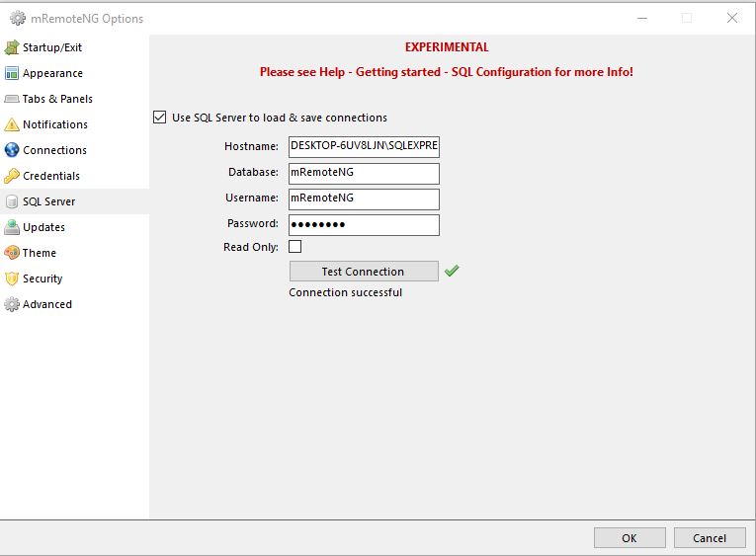Click the Advanced gear icon

click(x=12, y=304)
